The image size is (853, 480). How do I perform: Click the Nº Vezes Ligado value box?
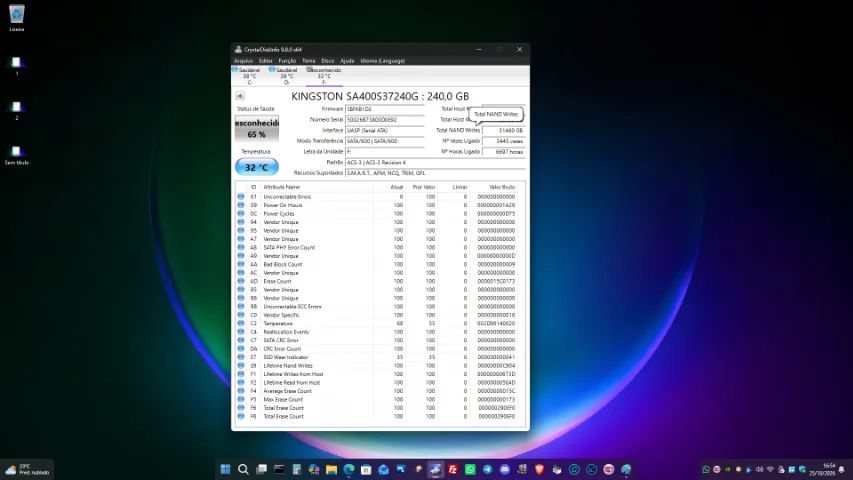[x=504, y=141]
